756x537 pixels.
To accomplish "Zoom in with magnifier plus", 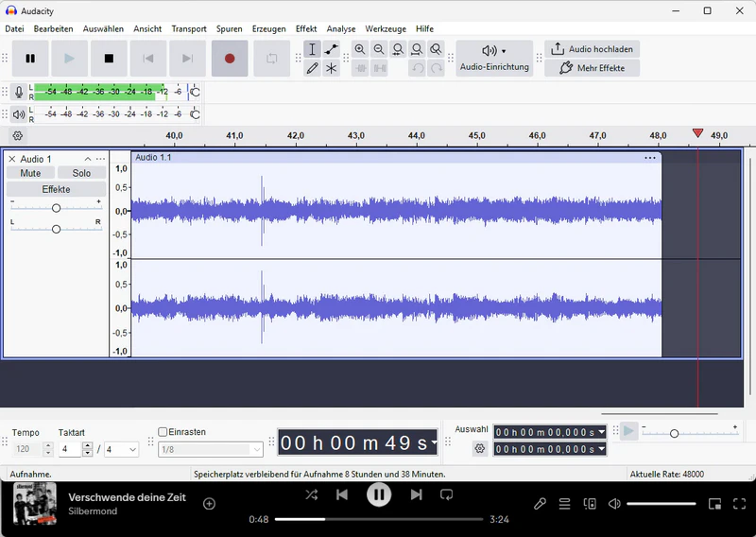I will pos(360,49).
